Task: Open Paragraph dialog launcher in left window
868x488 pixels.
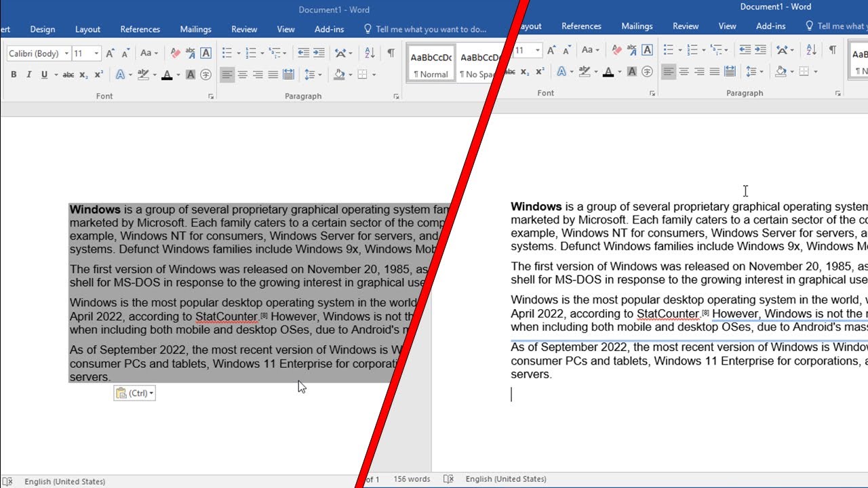Action: click(x=396, y=97)
